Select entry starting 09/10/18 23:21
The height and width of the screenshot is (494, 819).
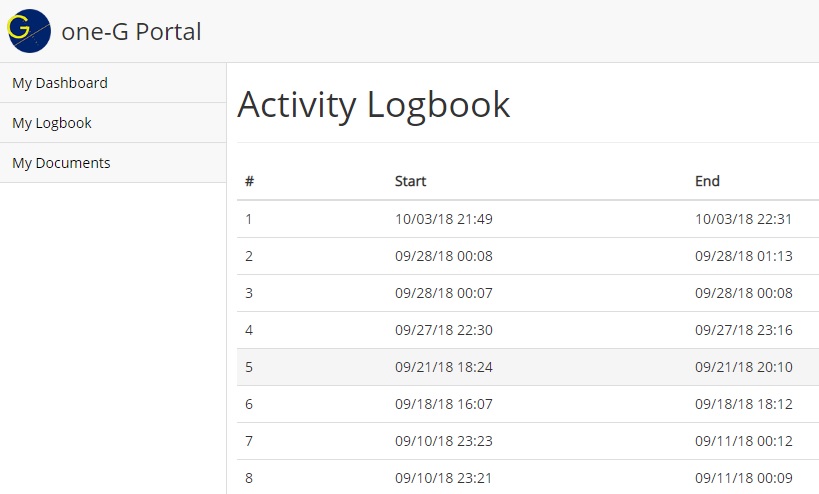click(x=444, y=478)
